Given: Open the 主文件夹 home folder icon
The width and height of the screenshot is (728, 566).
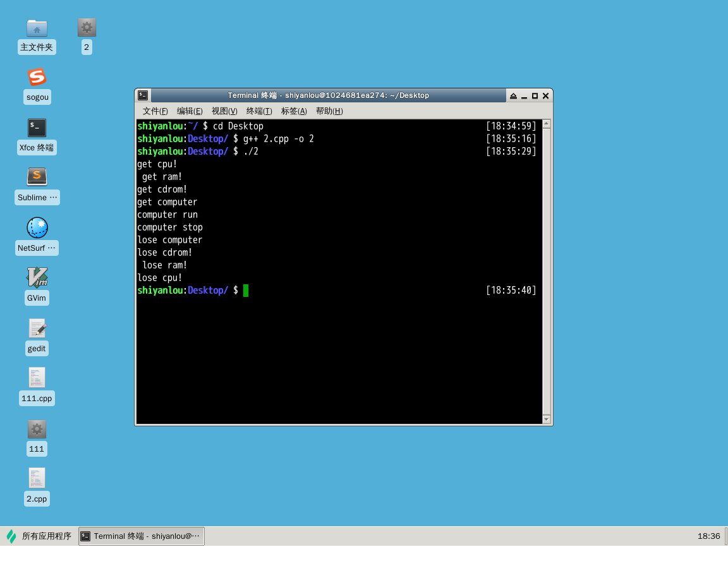Looking at the screenshot, I should pos(37,28).
